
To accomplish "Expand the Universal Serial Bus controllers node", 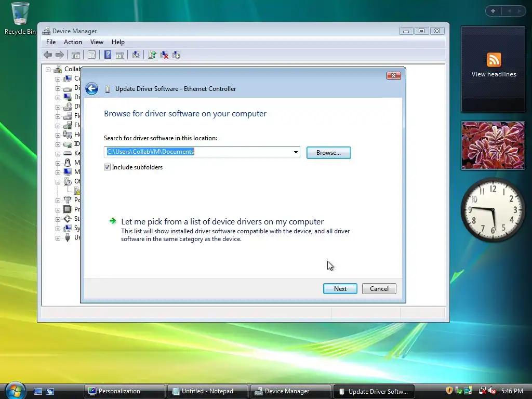I will tap(58, 238).
